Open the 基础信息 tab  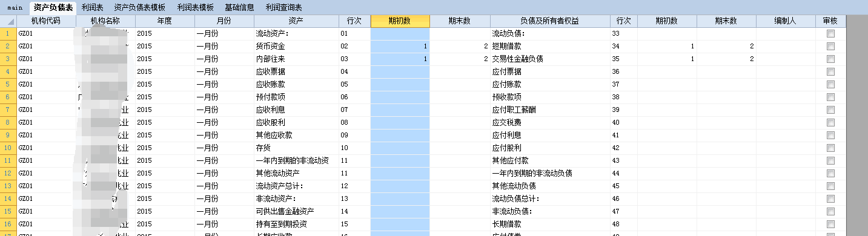239,7
